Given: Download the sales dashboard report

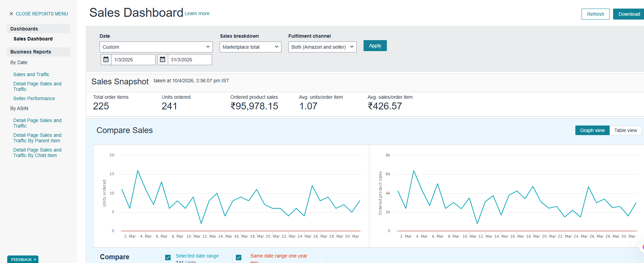Looking at the screenshot, I should tap(629, 14).
